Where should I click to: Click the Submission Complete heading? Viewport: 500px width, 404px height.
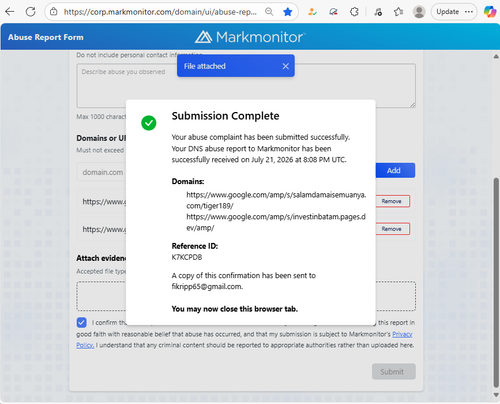pos(226,116)
